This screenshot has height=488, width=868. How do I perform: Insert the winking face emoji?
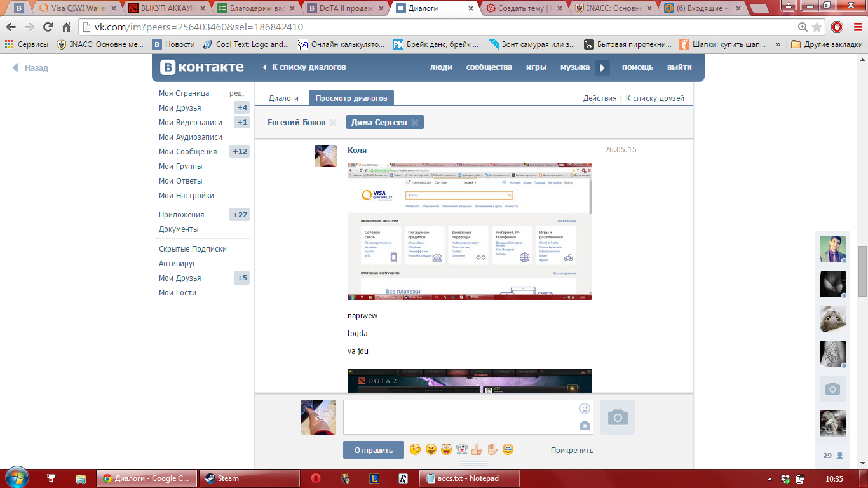(416, 450)
